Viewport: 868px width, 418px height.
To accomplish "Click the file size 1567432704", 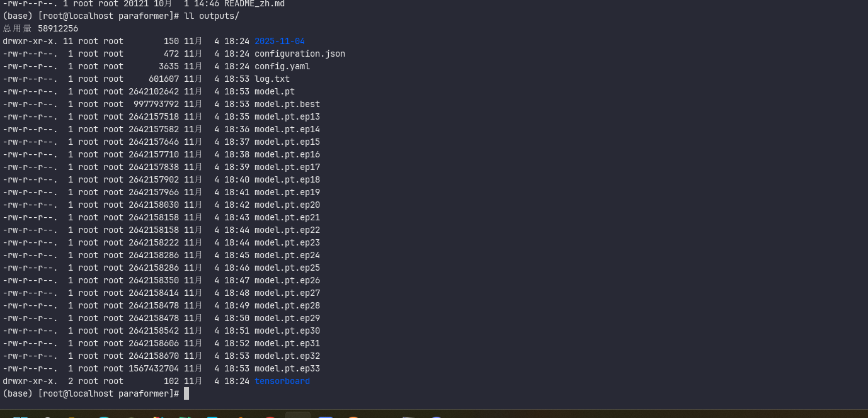I will (154, 369).
